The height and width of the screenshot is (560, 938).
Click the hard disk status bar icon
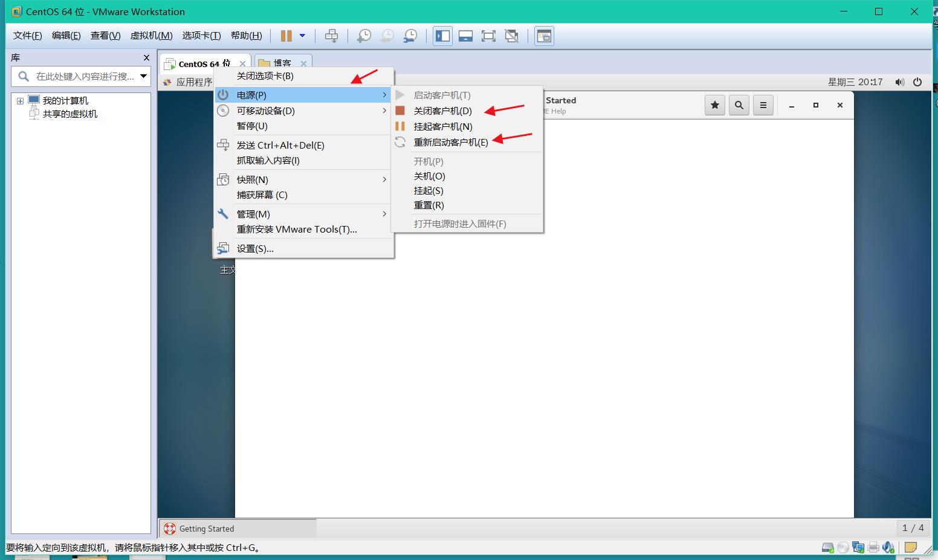pos(828,548)
